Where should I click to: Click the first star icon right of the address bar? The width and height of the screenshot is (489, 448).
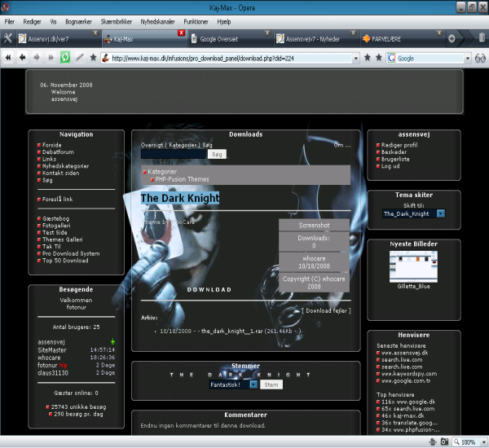click(368, 57)
